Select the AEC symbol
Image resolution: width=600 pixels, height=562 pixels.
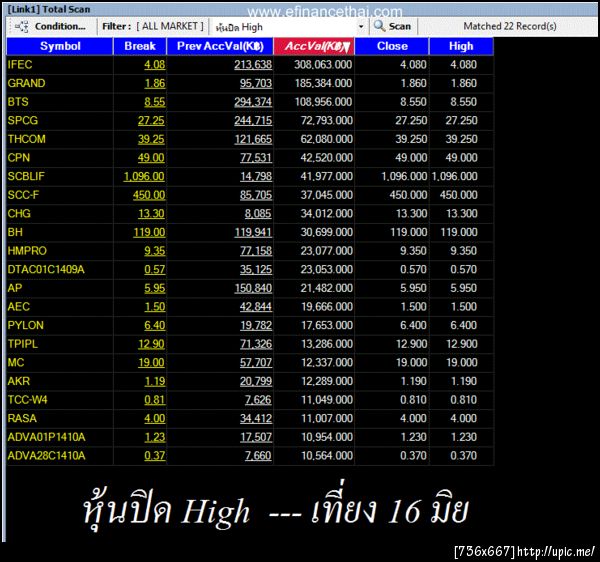[x=19, y=306]
